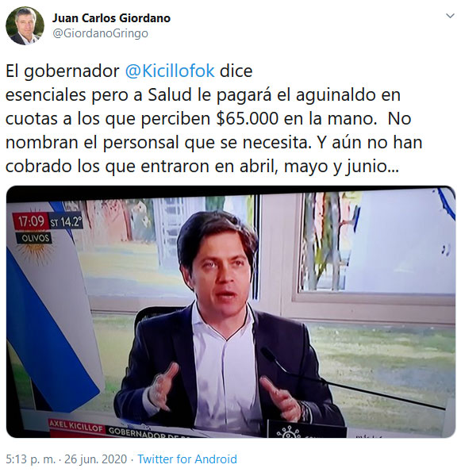Click the coronavirus symbol on the placard
This screenshot has height=476, width=461.
coord(288,432)
